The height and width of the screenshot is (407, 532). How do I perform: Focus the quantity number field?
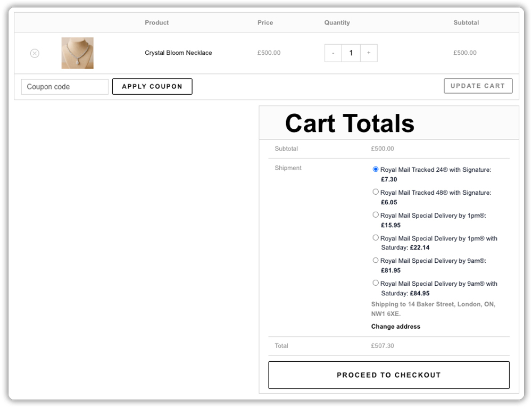(x=351, y=53)
